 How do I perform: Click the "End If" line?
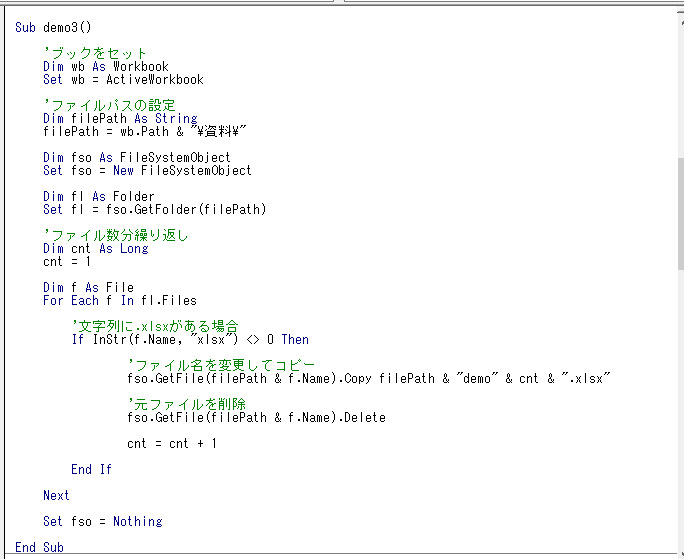coord(92,469)
